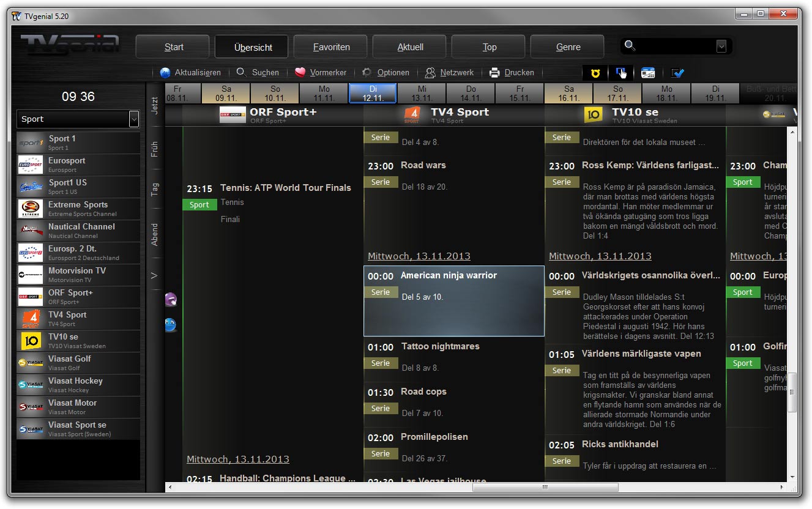Open the Aktuell tab
Screen dimensions: 812x509
pyautogui.click(x=410, y=47)
